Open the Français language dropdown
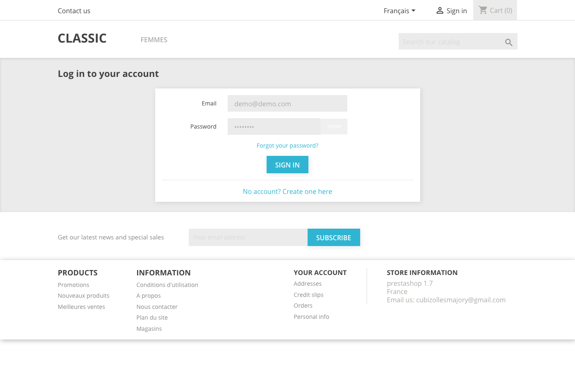Viewport: 575px width, 392px height. pyautogui.click(x=399, y=11)
